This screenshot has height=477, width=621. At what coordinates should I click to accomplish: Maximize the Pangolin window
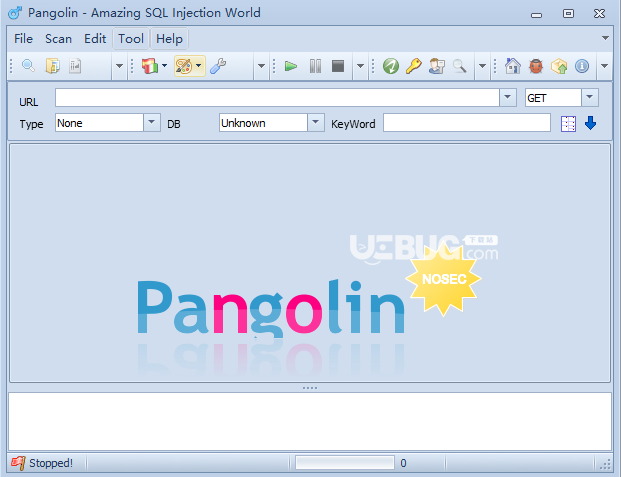pyautogui.click(x=568, y=13)
